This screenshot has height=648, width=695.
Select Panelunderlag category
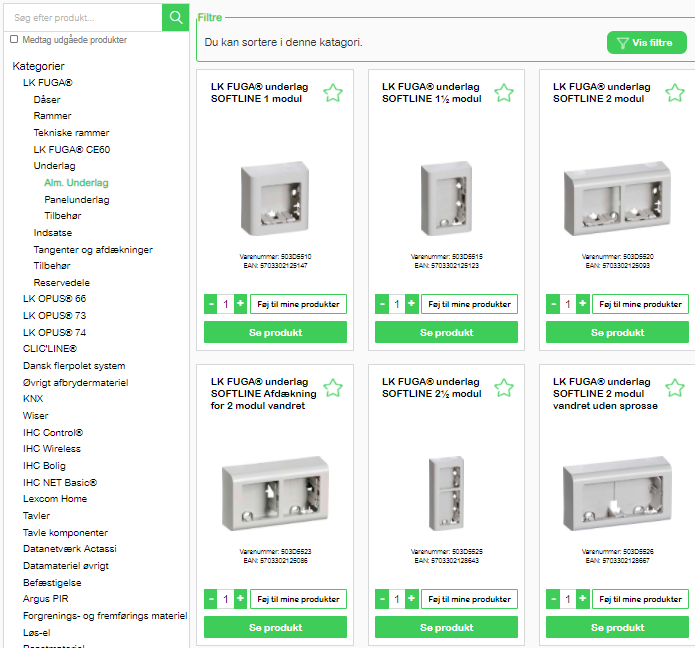(77, 199)
